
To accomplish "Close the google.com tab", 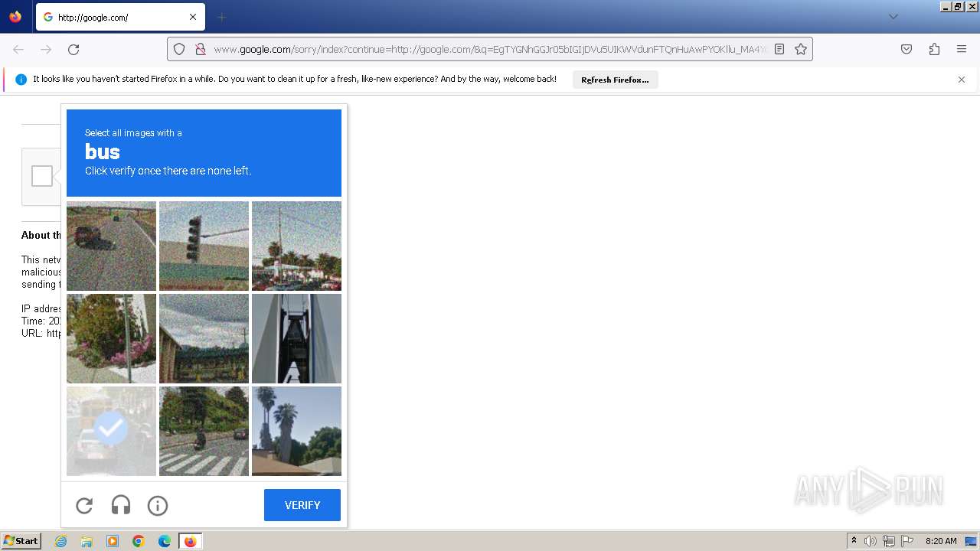I will coord(193,17).
